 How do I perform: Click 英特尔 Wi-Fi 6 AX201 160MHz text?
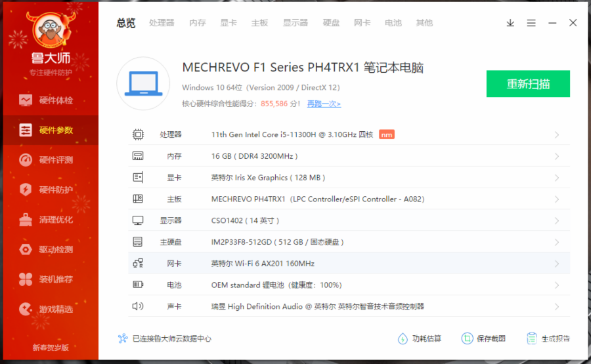click(263, 264)
